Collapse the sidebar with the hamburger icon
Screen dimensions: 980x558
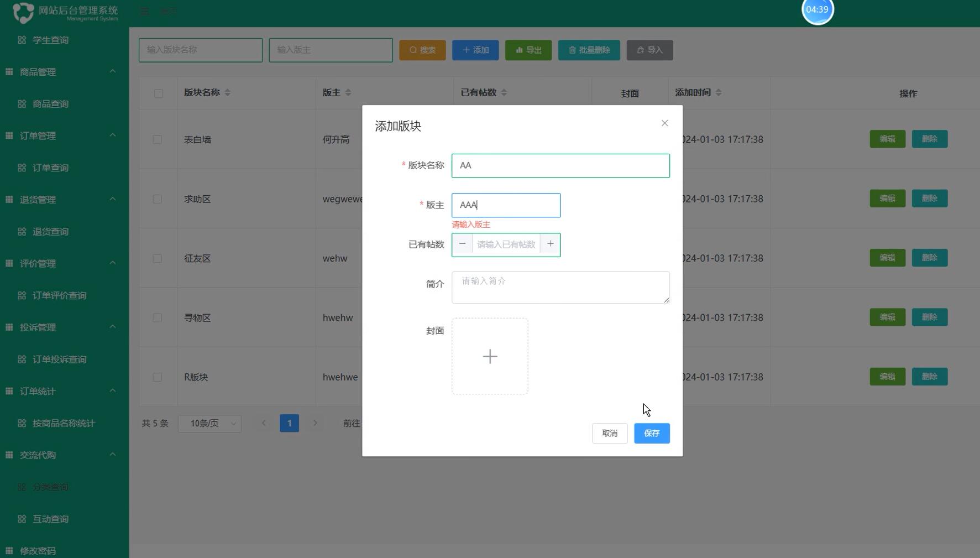[144, 11]
